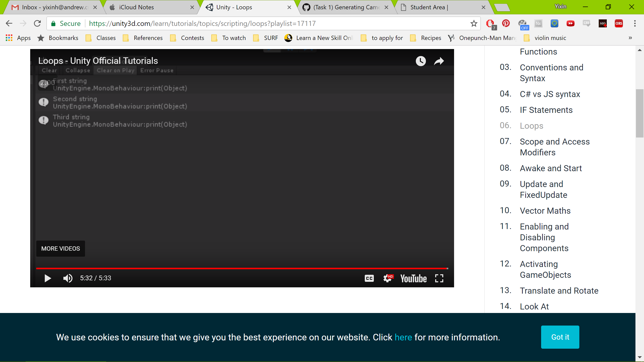This screenshot has height=362, width=644.
Task: Open Onepunch-Man Manga bookmark
Action: pos(482,38)
